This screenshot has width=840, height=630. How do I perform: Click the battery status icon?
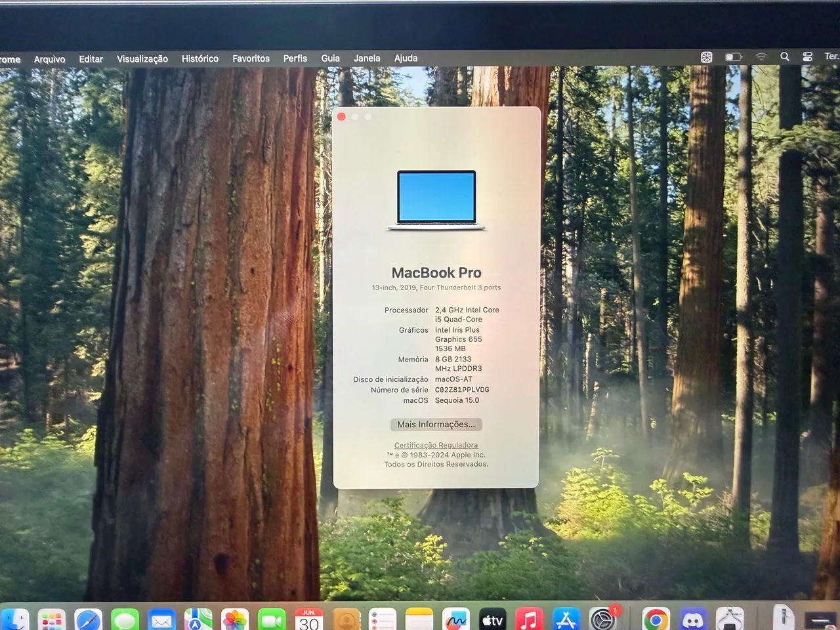(733, 57)
